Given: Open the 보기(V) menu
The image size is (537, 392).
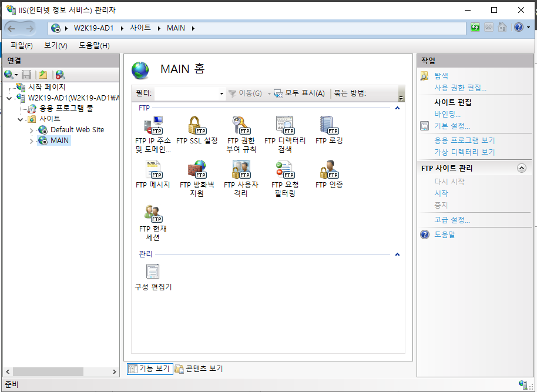Looking at the screenshot, I should point(55,45).
